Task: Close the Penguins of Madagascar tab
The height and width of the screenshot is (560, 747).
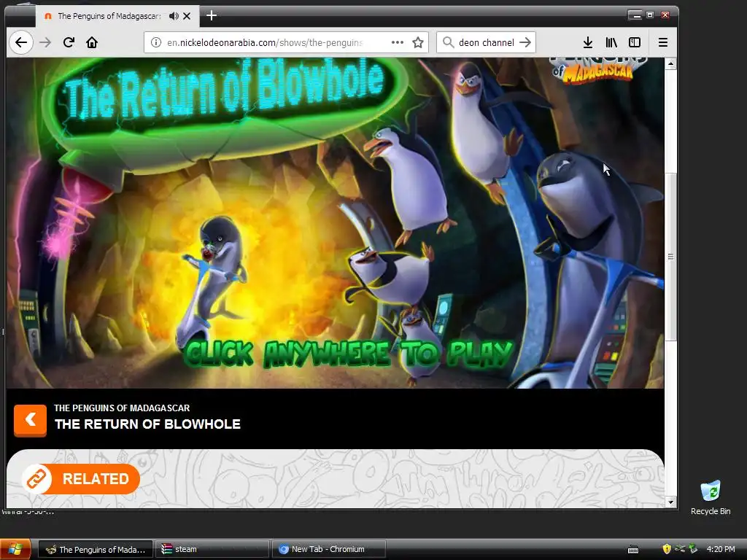Action: click(x=187, y=16)
